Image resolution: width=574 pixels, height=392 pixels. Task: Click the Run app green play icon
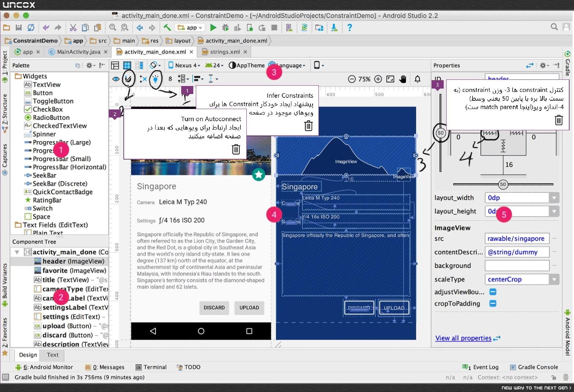(213, 27)
